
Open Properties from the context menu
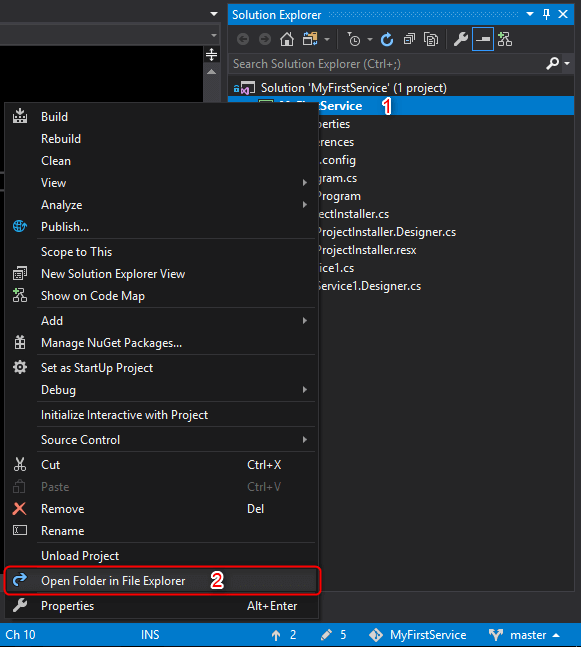[x=161, y=606]
